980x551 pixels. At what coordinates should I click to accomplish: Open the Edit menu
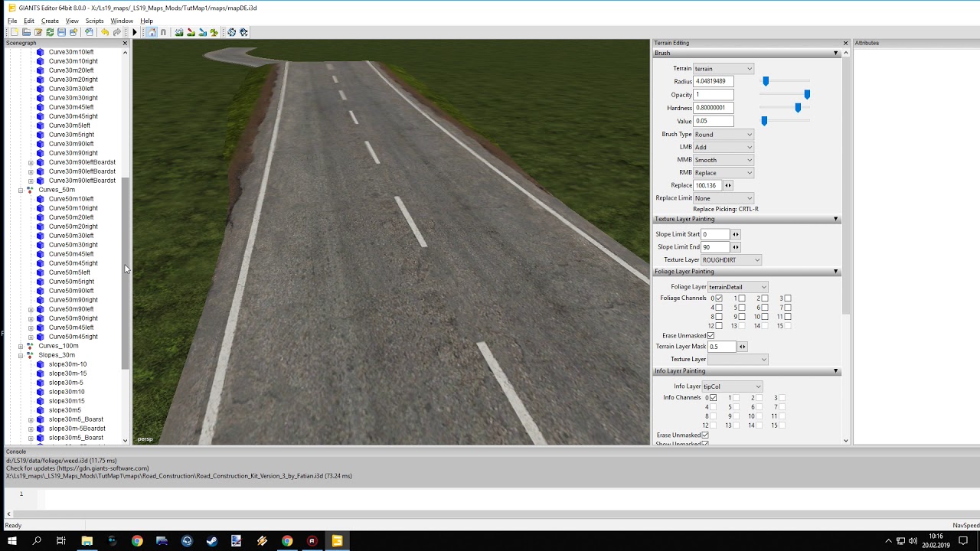29,21
